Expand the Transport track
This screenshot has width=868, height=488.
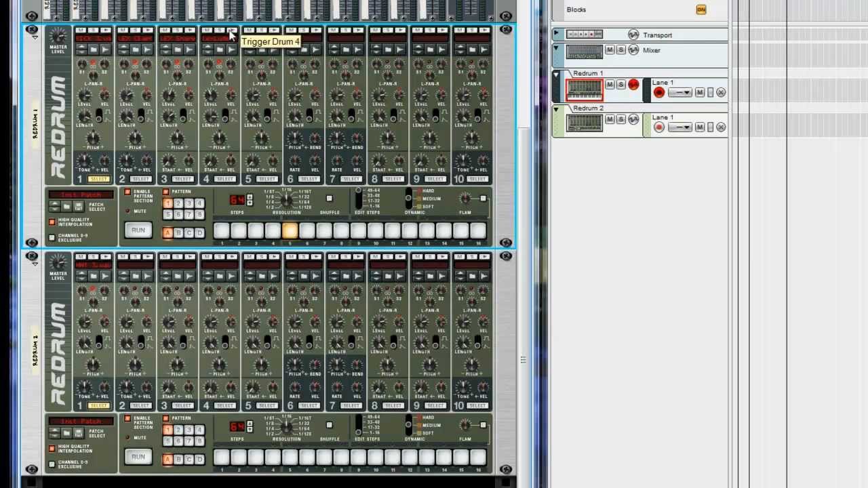pyautogui.click(x=556, y=33)
